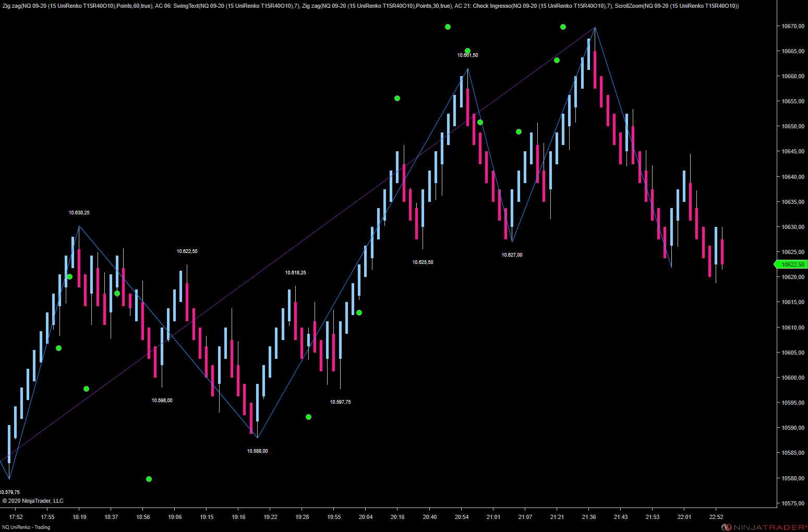The image size is (808, 532).
Task: Click the 10635,00 price axis label
Action: point(792,202)
